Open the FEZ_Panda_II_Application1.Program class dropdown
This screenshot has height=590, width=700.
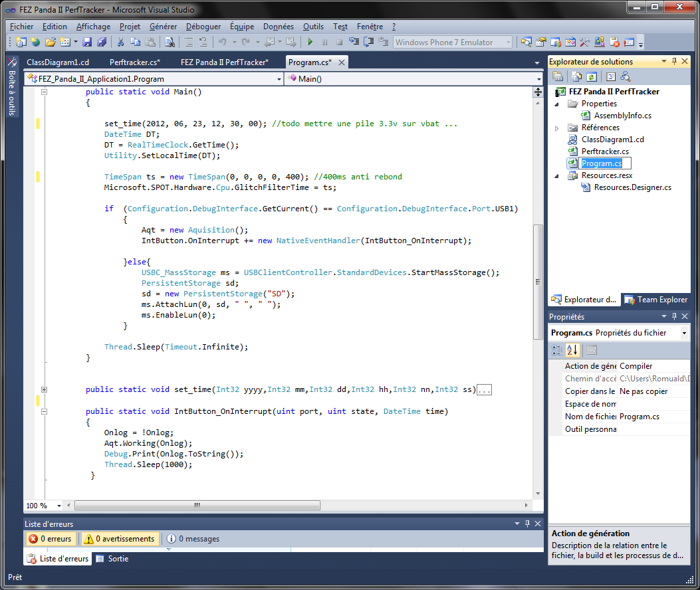pyautogui.click(x=279, y=79)
